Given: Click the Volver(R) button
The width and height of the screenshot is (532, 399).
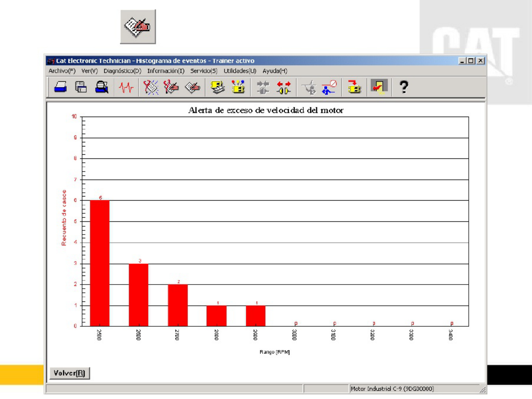Looking at the screenshot, I should 70,373.
